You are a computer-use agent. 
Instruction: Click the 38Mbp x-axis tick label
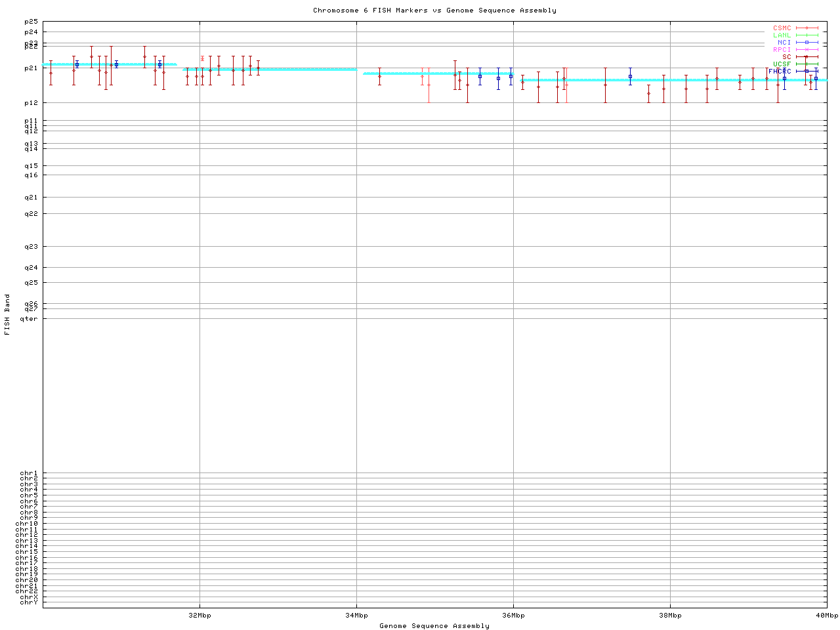670,616
